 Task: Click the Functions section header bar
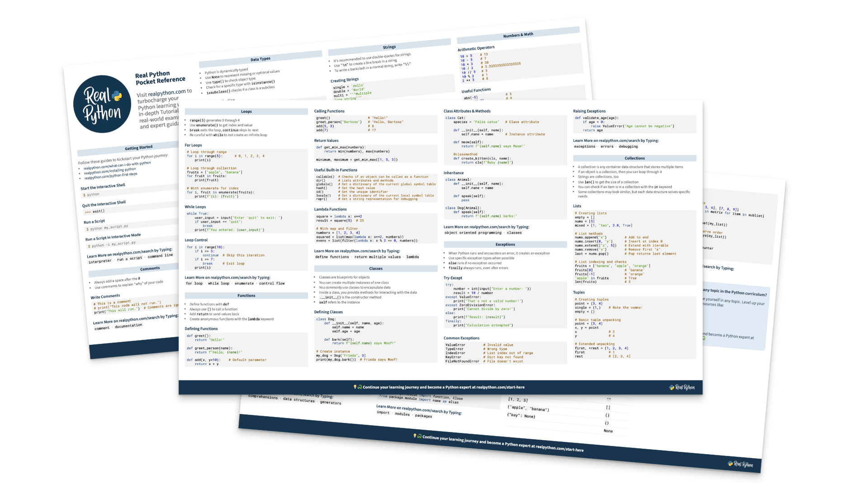pyautogui.click(x=246, y=296)
